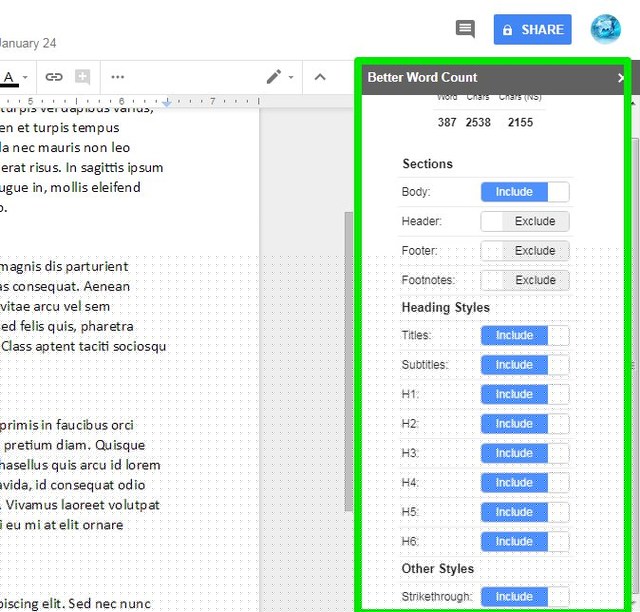
Task: Select the pencil editing mode icon
Action: tap(274, 77)
